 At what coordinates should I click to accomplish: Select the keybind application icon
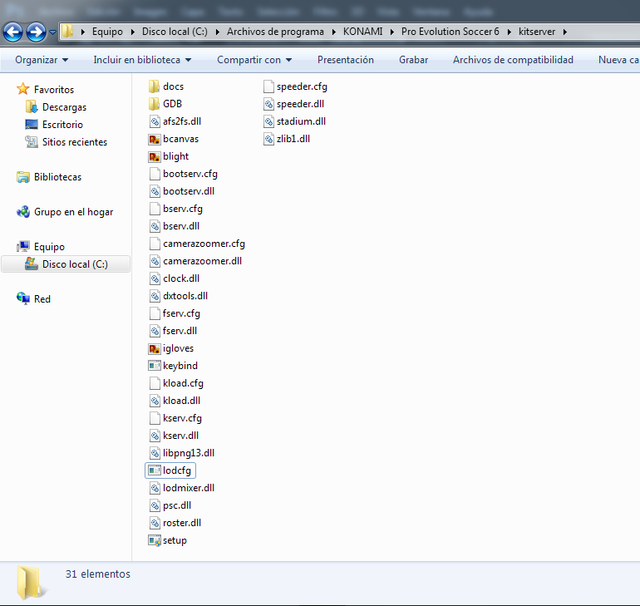[x=154, y=366]
